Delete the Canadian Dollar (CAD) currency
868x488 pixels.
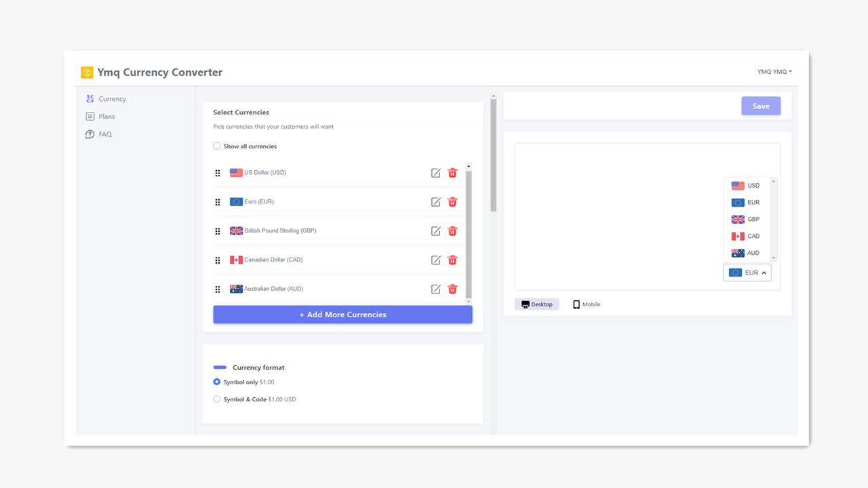coord(452,260)
